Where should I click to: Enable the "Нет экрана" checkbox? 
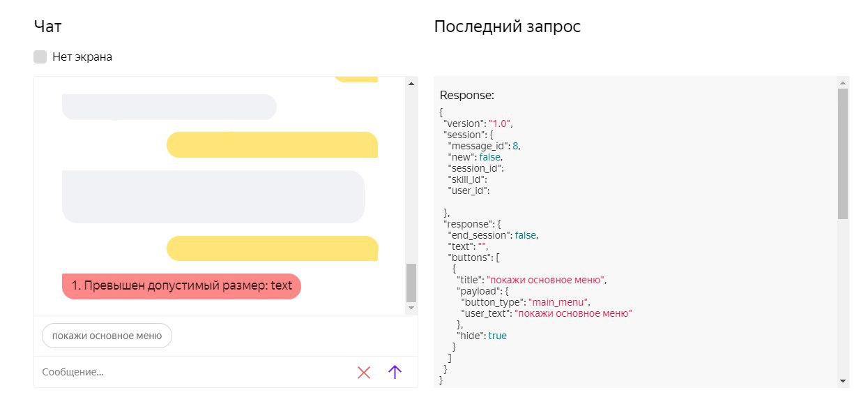click(40, 57)
